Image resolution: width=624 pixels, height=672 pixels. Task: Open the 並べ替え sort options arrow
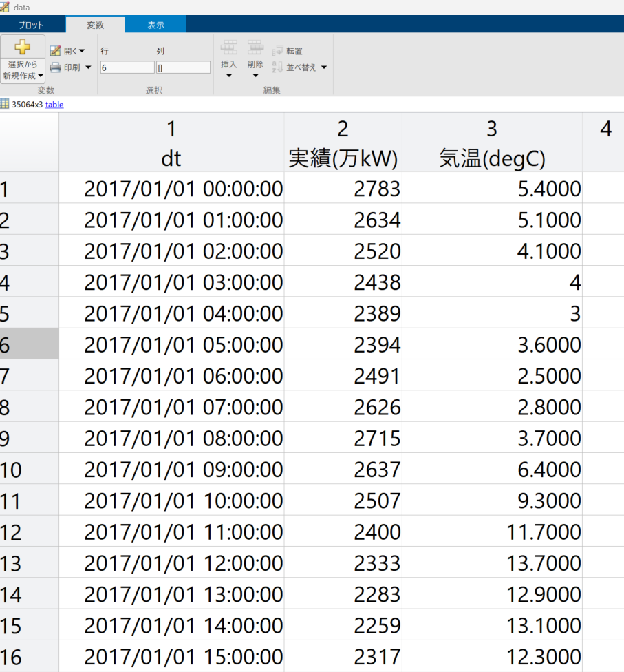coord(324,67)
